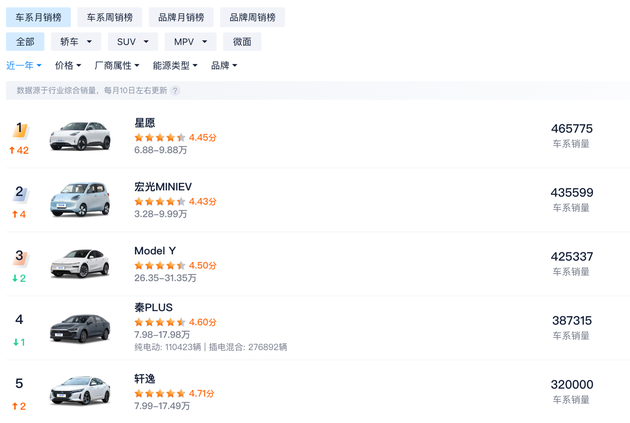Click the Model Y car thumbnail
The height and width of the screenshot is (423, 630).
(79, 263)
